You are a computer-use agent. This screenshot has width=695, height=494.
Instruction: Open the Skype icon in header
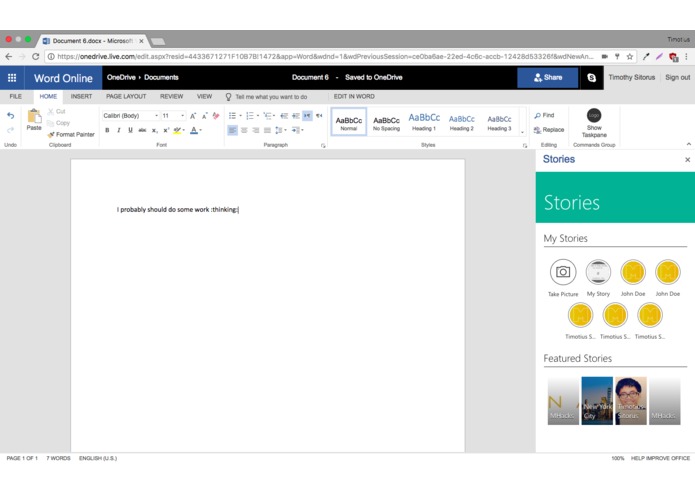[591, 78]
